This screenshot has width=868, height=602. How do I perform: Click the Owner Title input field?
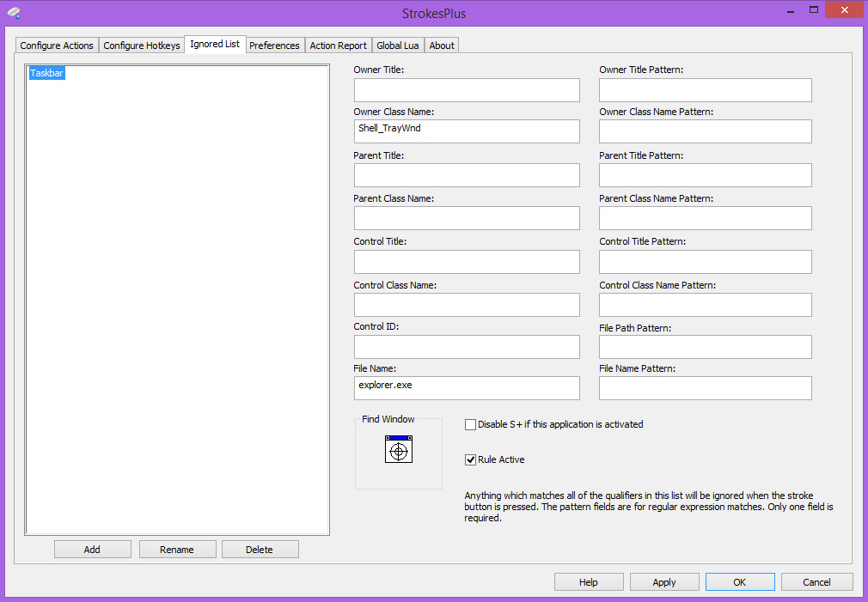click(x=467, y=90)
